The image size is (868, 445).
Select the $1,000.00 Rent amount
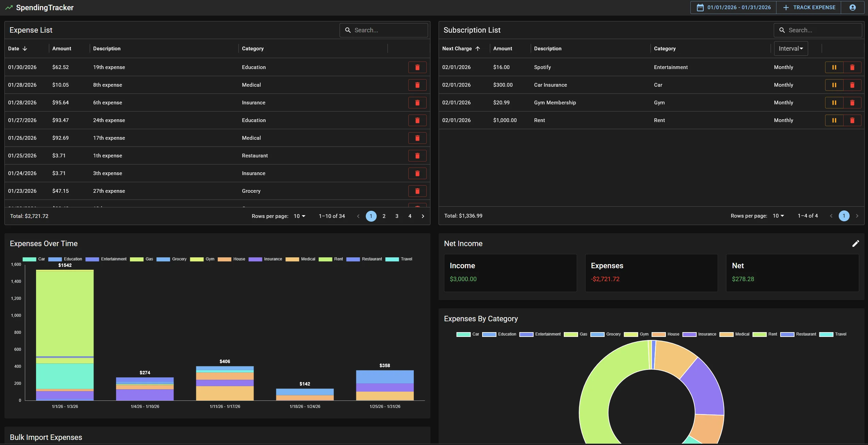[505, 120]
